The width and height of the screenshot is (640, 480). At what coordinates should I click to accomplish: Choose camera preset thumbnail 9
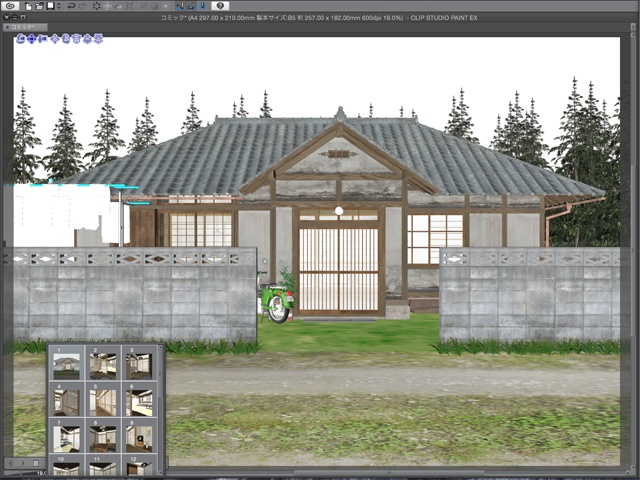140,436
